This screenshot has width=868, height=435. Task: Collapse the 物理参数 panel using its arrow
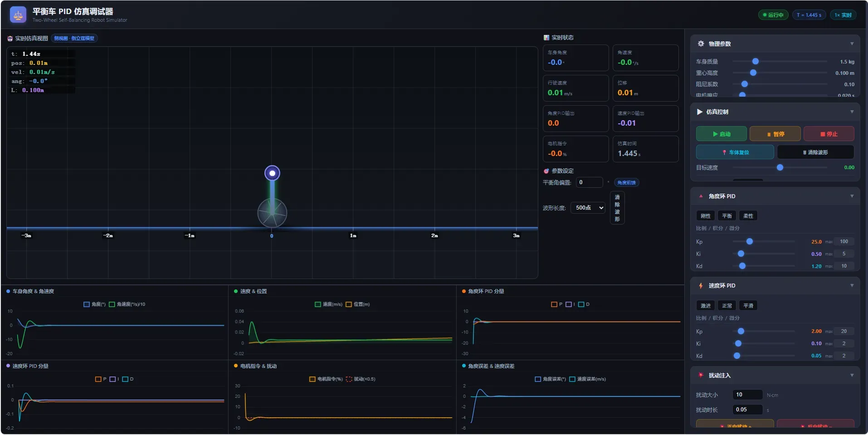click(852, 44)
